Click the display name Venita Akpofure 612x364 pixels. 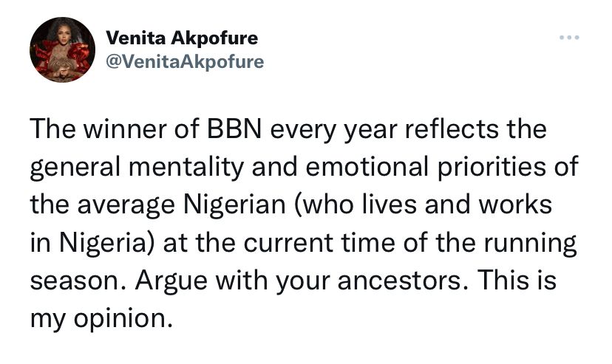click(182, 38)
